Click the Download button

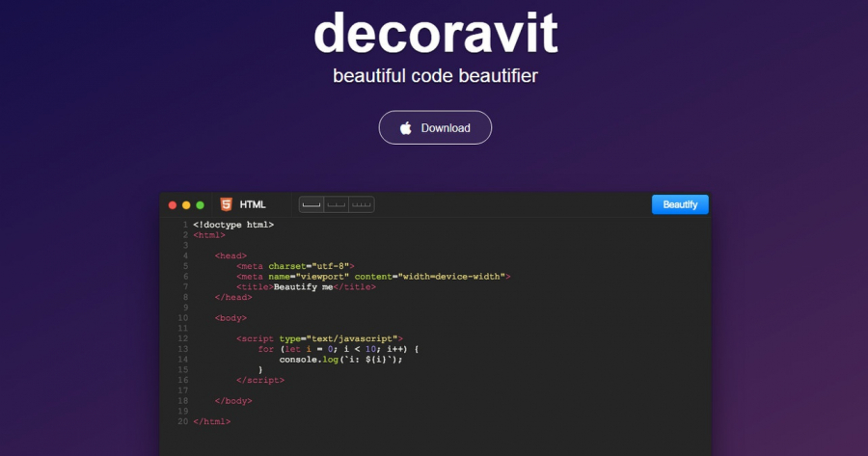click(x=435, y=128)
